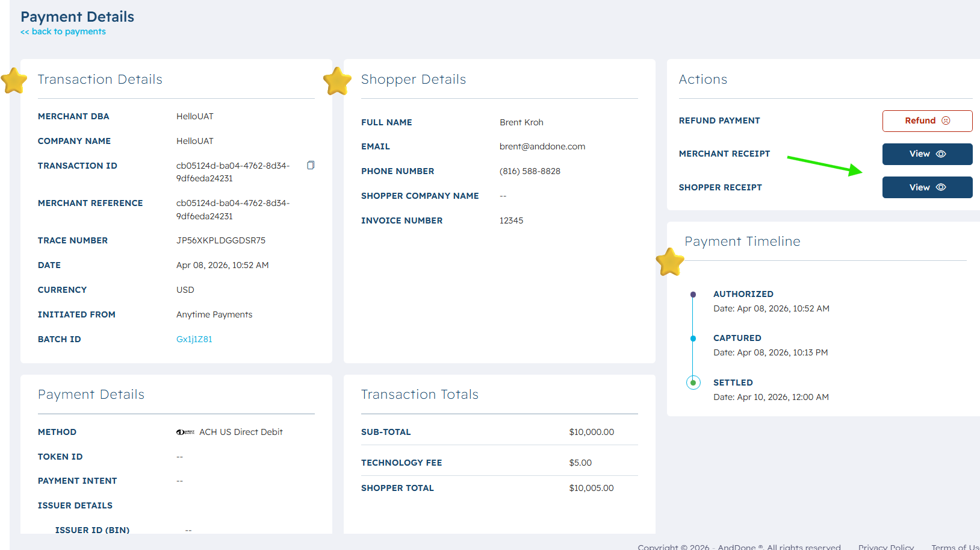Click the Shopper Total amount $10,005.00
This screenshot has width=980, height=550.
591,488
